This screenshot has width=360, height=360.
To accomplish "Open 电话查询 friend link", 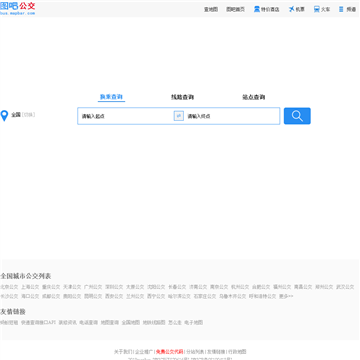I will (89, 322).
